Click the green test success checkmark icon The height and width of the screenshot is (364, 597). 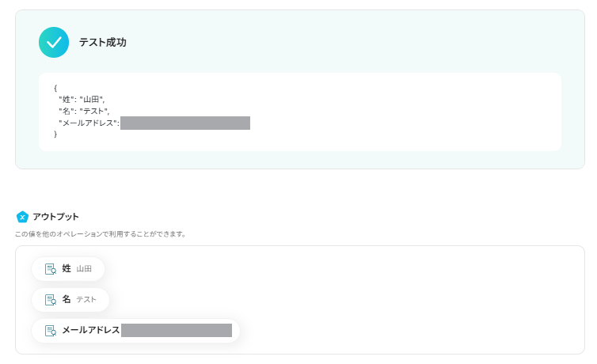(x=54, y=43)
